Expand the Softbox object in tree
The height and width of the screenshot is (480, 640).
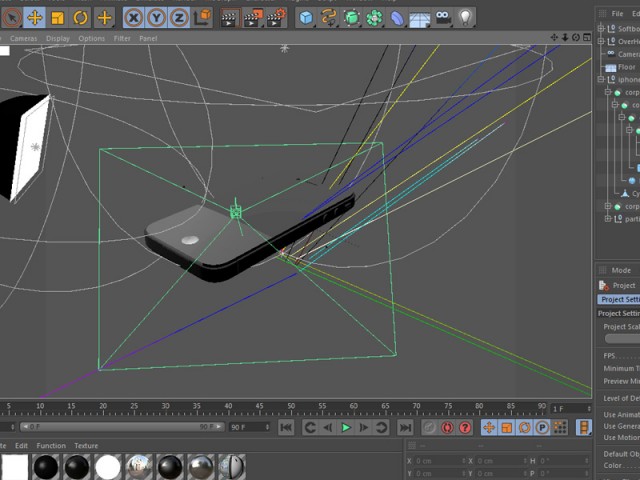601,29
